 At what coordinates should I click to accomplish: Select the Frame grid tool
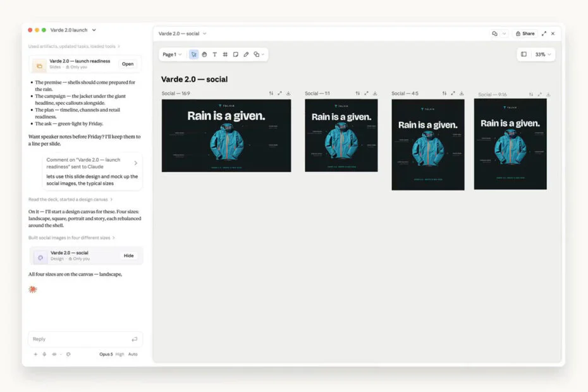click(x=225, y=54)
